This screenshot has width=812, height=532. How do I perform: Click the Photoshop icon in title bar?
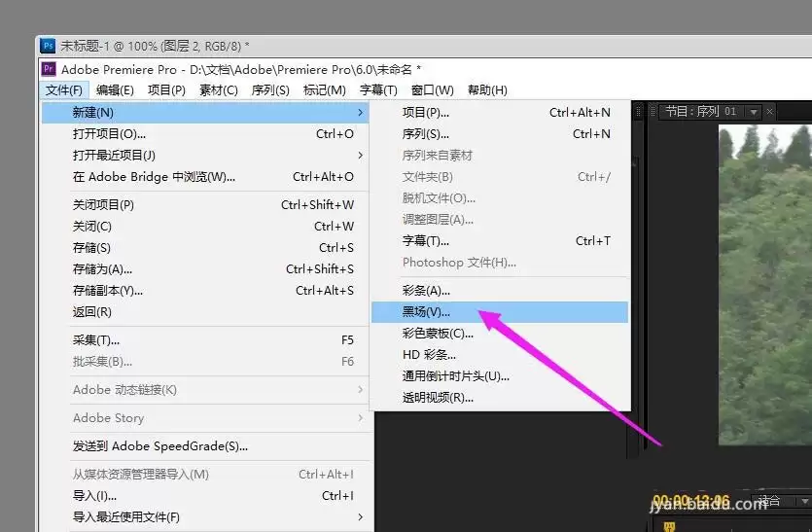[x=49, y=46]
